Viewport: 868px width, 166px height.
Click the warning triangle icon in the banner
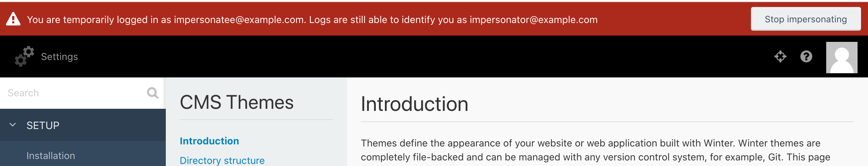[x=13, y=19]
